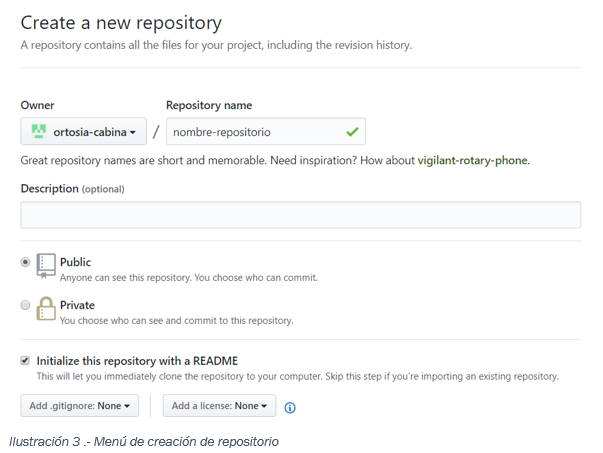Click the Description (optional) label

pyautogui.click(x=72, y=189)
